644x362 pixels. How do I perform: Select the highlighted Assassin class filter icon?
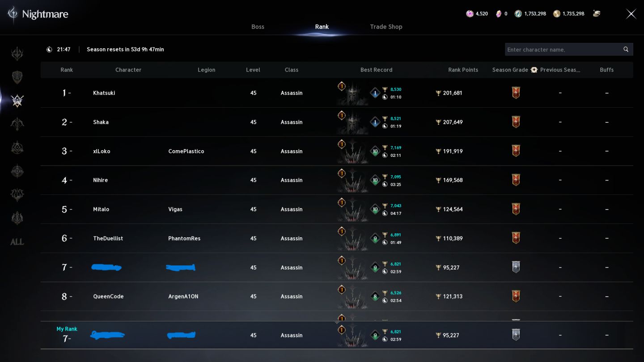pos(17,101)
